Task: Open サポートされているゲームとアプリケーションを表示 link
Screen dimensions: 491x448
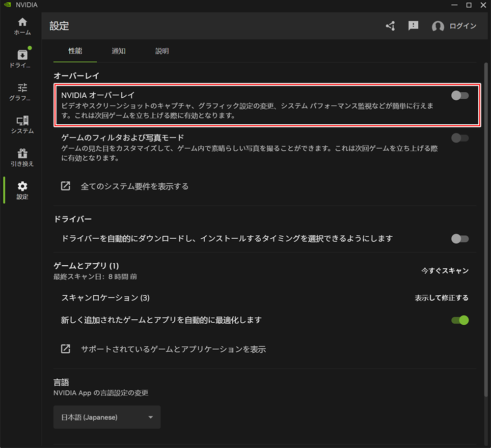Action: point(173,349)
